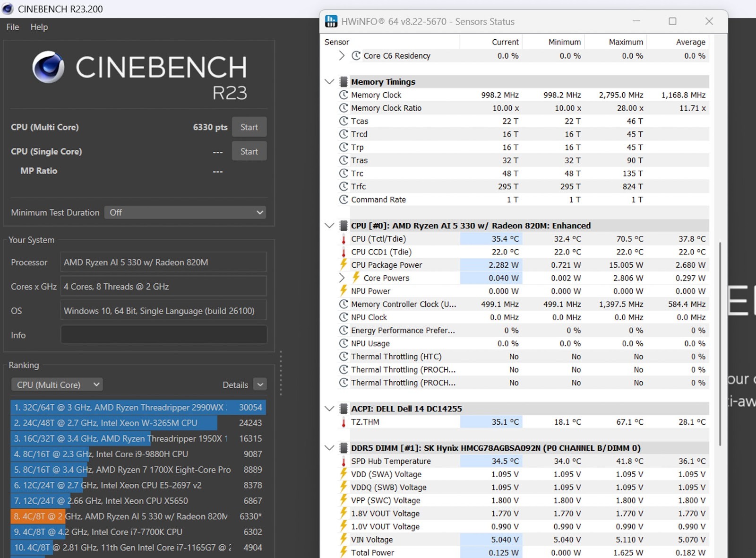756x558 pixels.
Task: Click the clock icon beside Memory Clock
Action: [344, 95]
